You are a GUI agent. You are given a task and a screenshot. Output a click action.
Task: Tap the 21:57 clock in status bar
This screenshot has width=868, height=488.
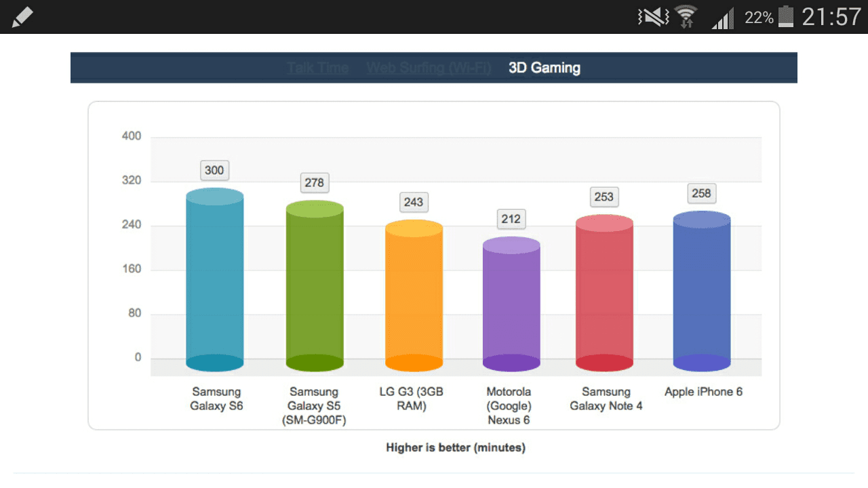(831, 17)
